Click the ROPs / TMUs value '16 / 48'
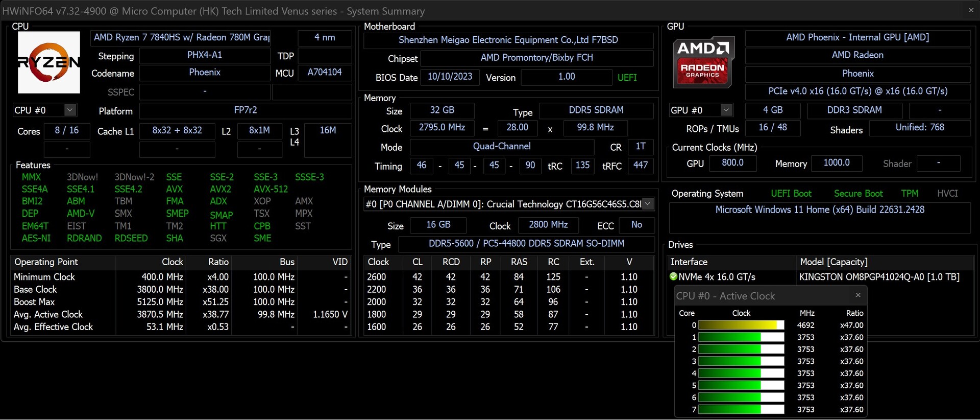Image resolution: width=980 pixels, height=420 pixels. pyautogui.click(x=773, y=128)
